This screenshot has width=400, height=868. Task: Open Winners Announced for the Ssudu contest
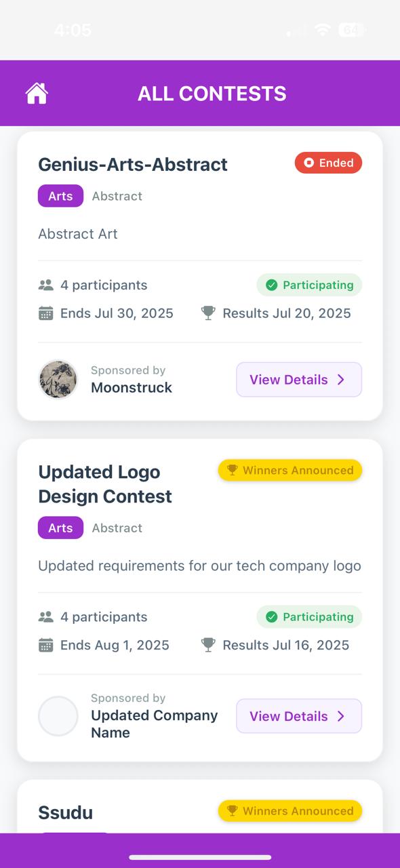290,811
